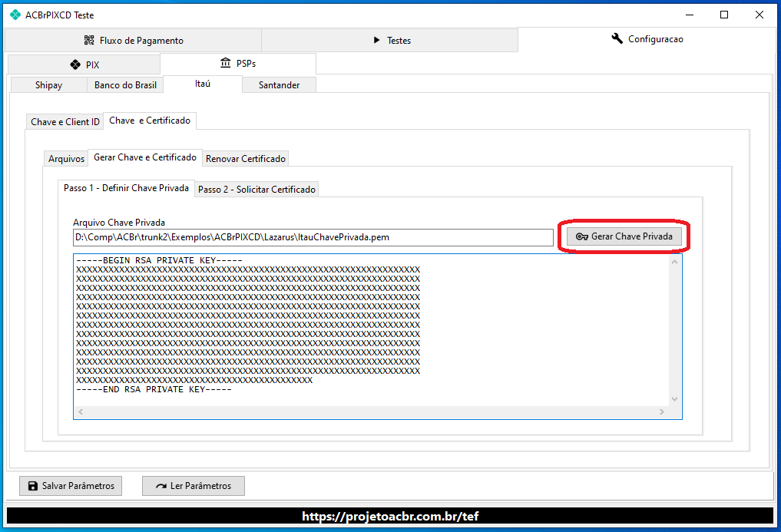Image resolution: width=781 pixels, height=532 pixels.
Task: Click the END RSA PRIVATE KEY line
Action: tap(154, 389)
